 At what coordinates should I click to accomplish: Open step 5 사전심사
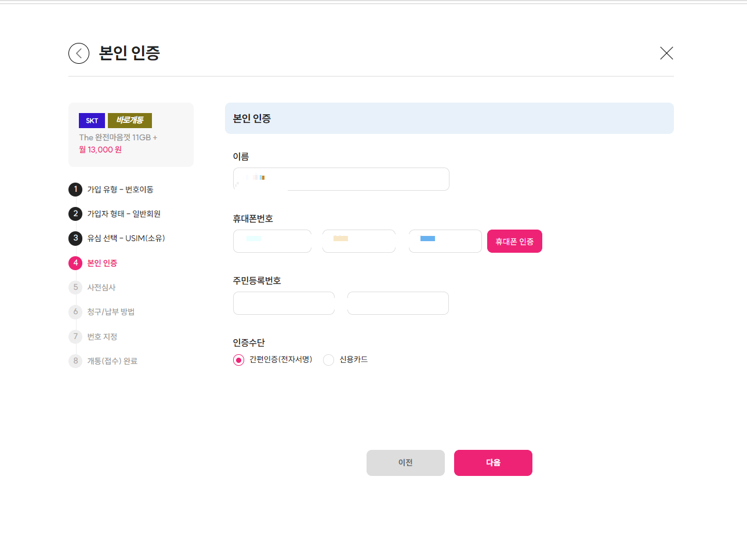75,287
